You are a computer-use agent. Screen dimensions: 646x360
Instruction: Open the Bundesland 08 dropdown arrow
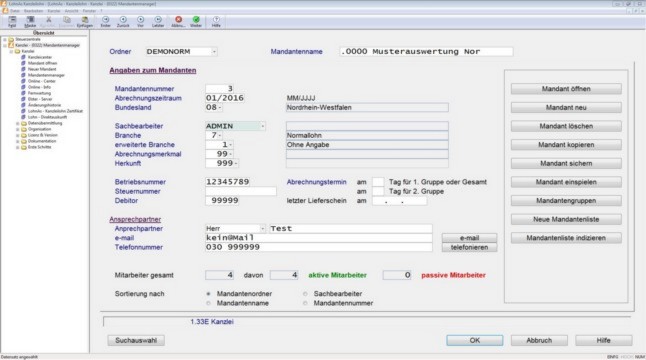tap(220, 108)
